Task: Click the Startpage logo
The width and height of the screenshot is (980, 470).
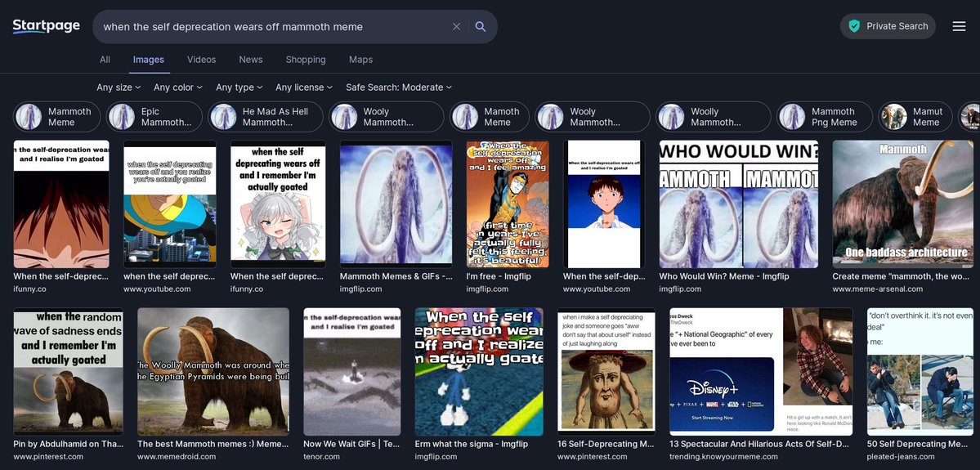Action: (x=47, y=26)
